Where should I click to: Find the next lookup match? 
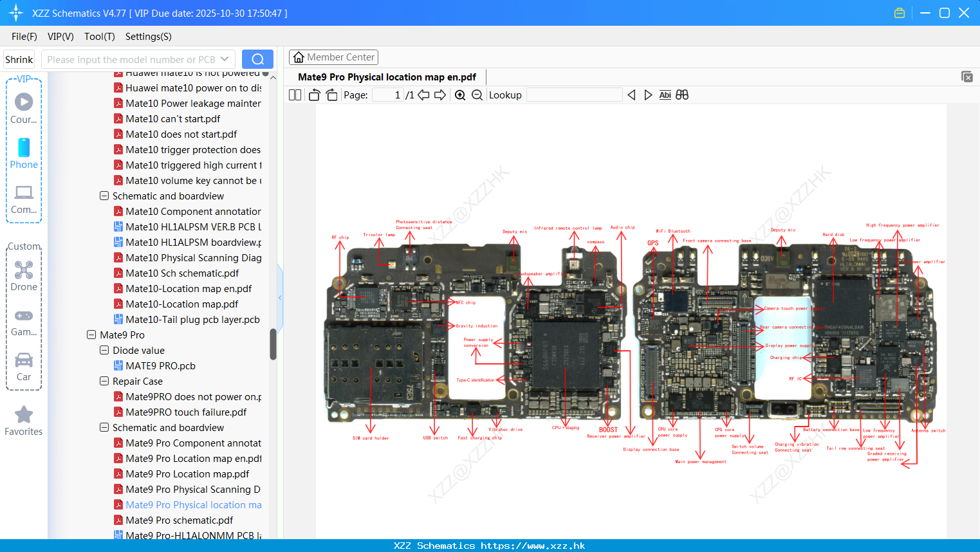tap(648, 95)
